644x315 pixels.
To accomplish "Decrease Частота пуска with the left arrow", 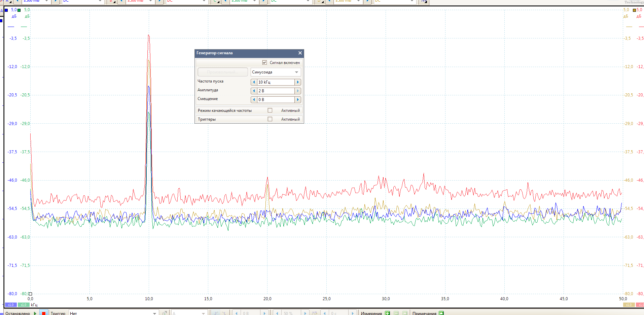I will click(254, 82).
